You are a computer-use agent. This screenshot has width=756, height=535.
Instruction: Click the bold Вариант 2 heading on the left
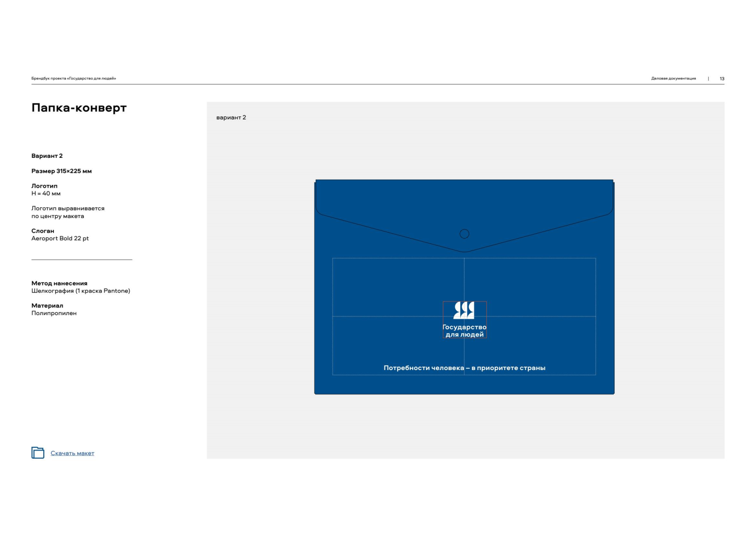click(x=47, y=156)
